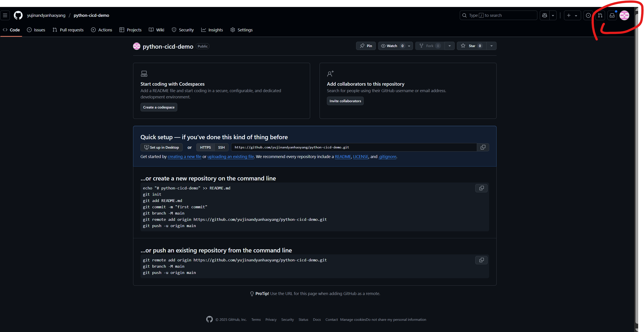Click the Copilot icon in the header
Image resolution: width=644 pixels, height=332 pixels.
544,15
